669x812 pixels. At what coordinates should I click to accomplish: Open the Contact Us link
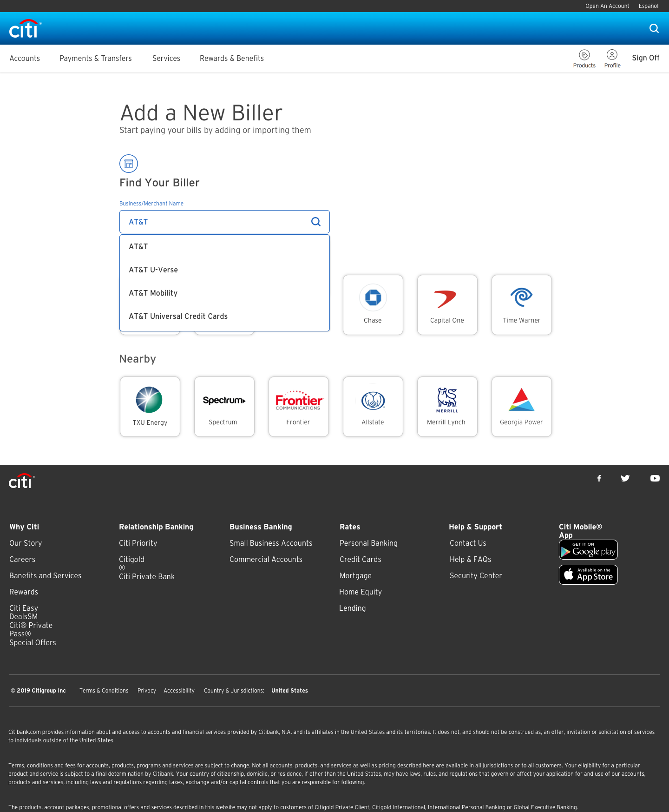[468, 543]
